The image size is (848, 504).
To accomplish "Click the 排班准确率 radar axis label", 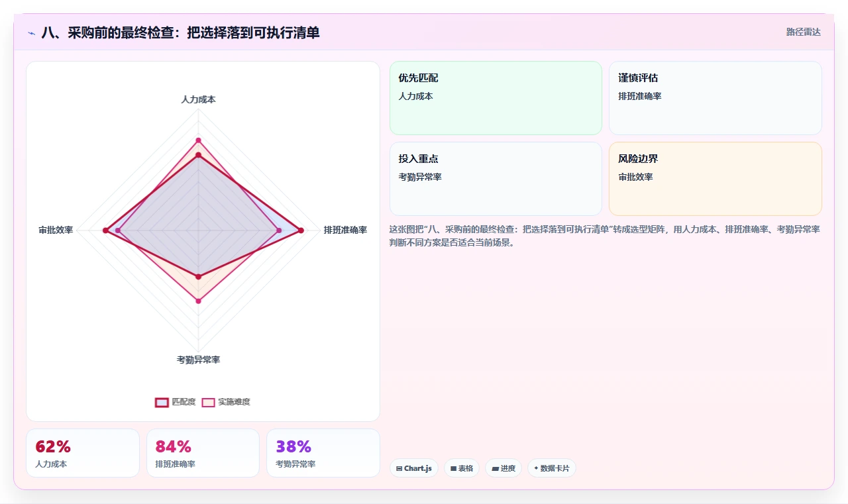I will [345, 230].
